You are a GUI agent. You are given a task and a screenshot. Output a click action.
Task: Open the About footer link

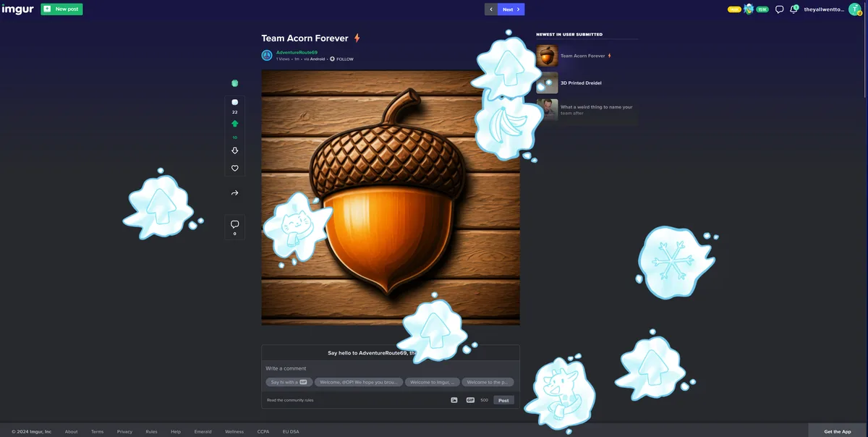[x=71, y=431]
